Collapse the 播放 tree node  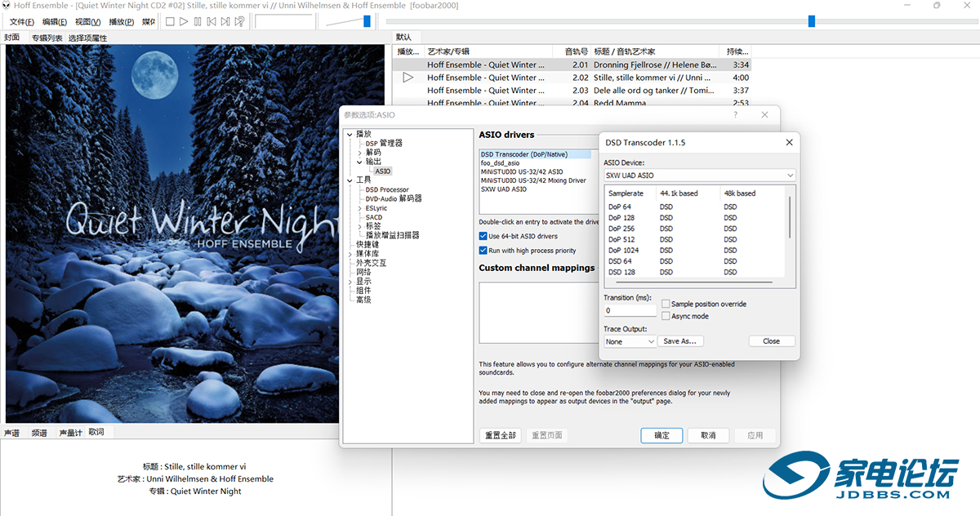tap(350, 134)
